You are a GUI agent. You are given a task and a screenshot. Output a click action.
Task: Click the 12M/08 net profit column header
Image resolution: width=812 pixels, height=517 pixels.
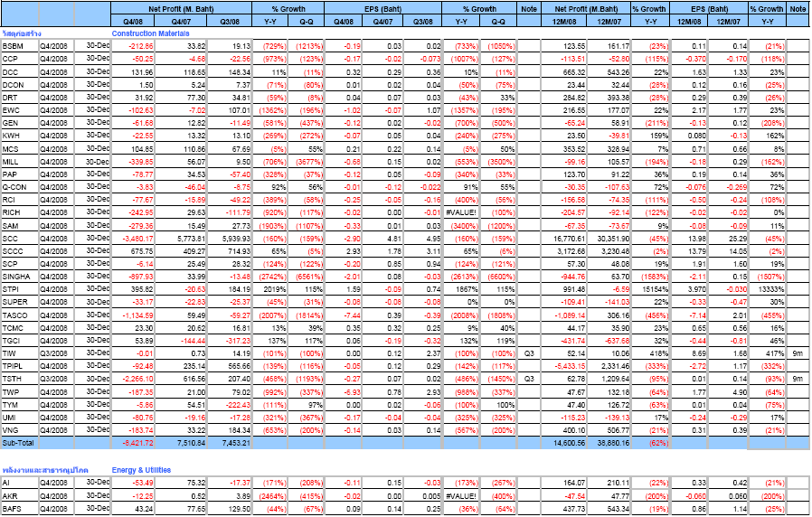point(564,21)
